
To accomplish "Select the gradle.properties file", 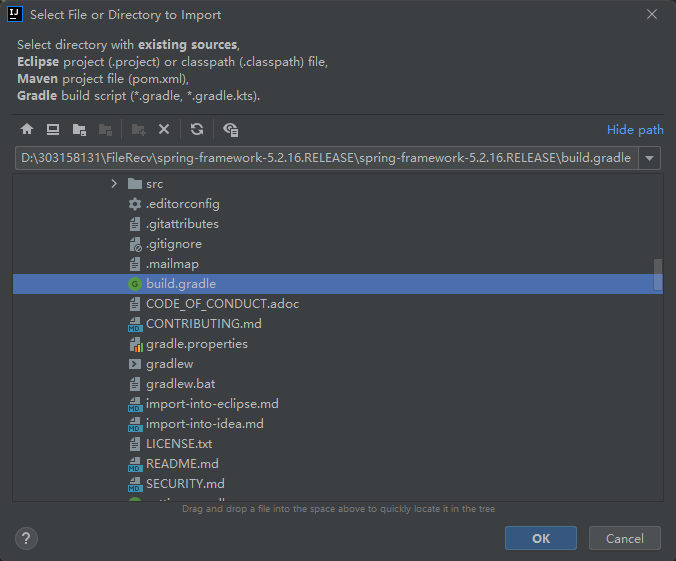I will tap(338, 344).
